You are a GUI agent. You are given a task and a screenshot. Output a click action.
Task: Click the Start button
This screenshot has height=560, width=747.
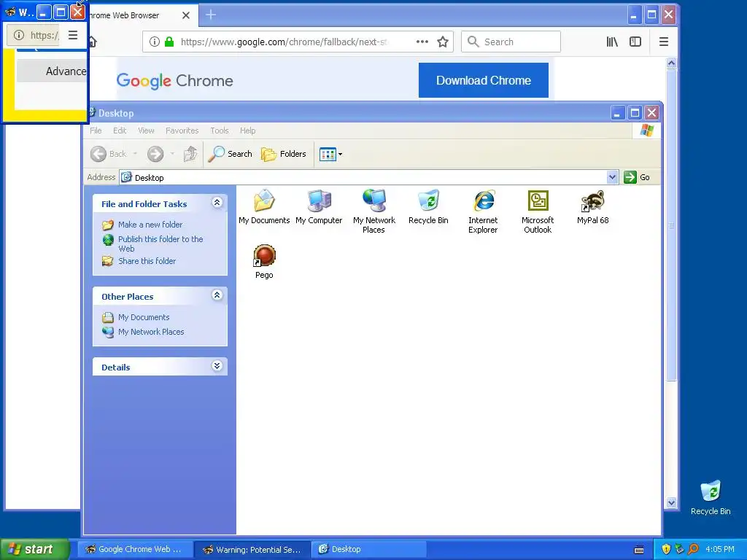point(35,549)
